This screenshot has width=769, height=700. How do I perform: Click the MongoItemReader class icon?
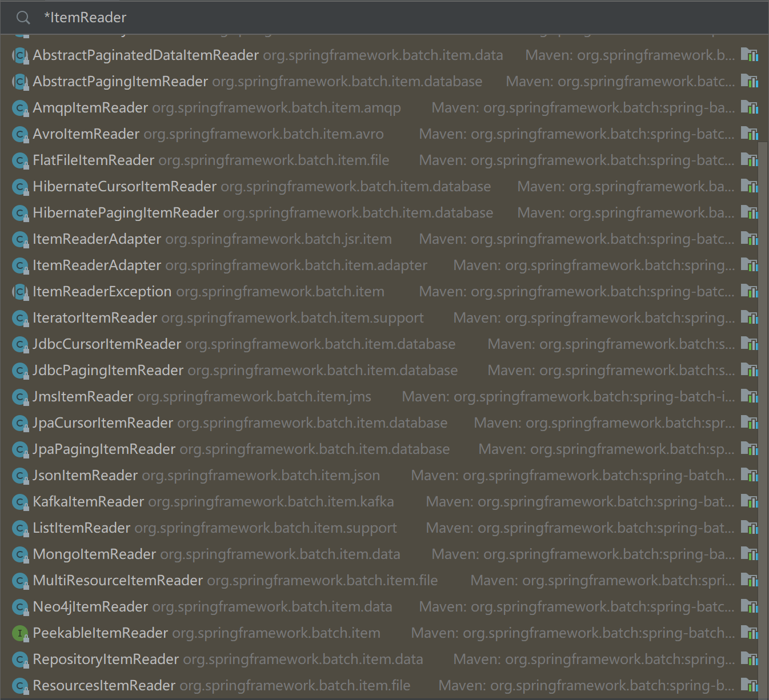click(x=20, y=555)
